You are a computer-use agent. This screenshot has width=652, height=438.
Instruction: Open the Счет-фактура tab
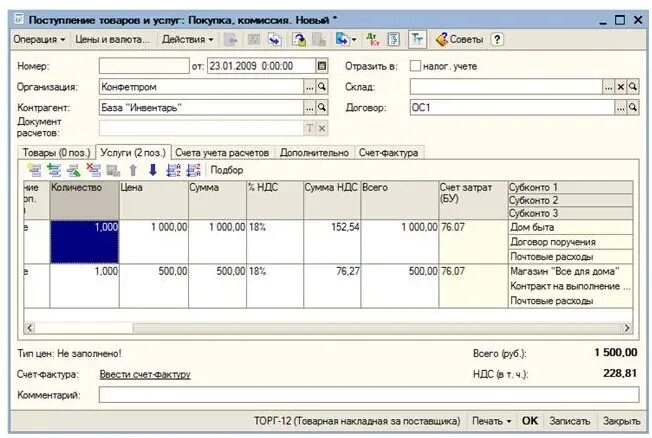tap(388, 153)
